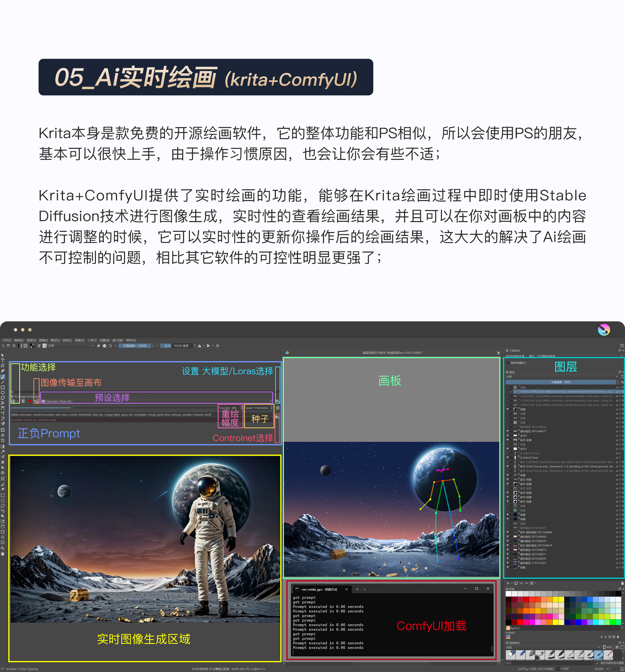This screenshot has width=625, height=672.
Task: Open the 图层(L) menu
Action: click(x=55, y=340)
